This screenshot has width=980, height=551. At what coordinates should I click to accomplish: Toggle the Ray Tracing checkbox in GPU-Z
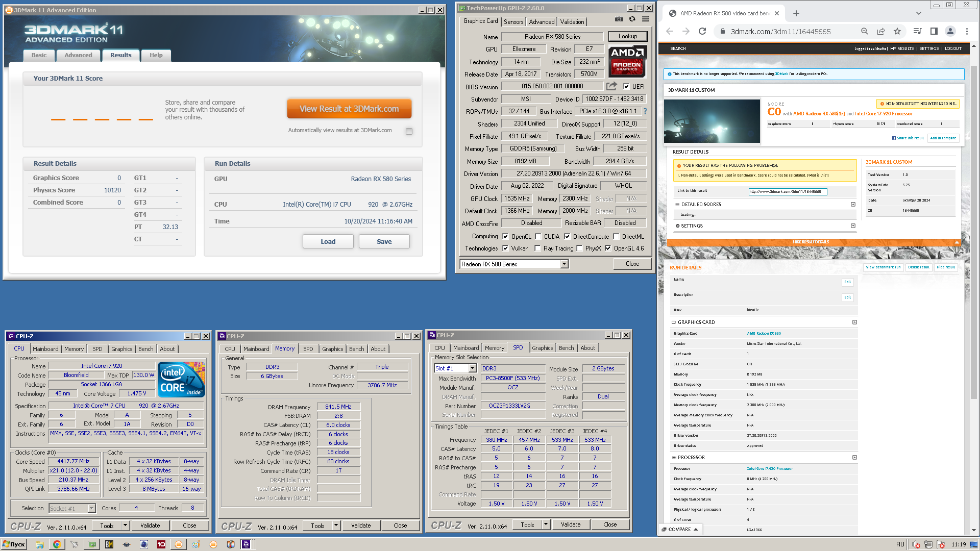coord(537,248)
